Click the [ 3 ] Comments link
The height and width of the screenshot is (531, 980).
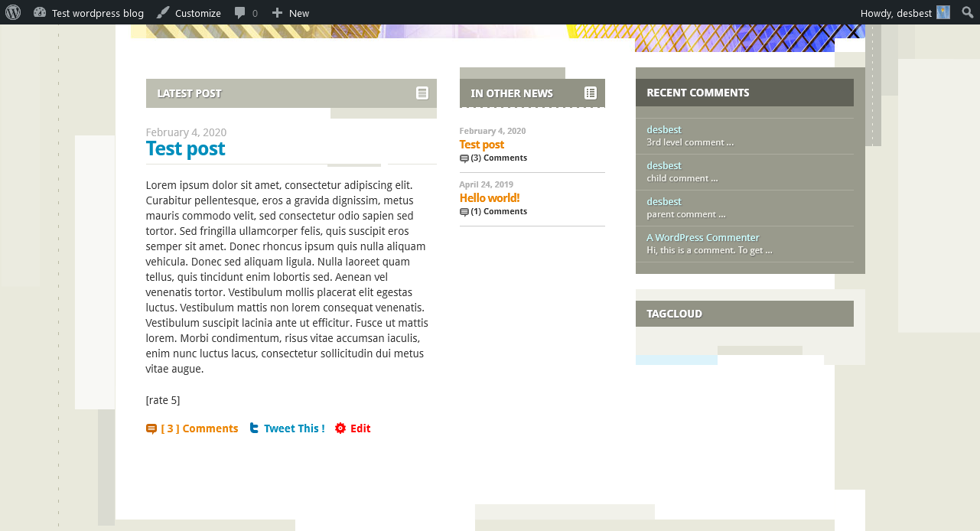200,428
